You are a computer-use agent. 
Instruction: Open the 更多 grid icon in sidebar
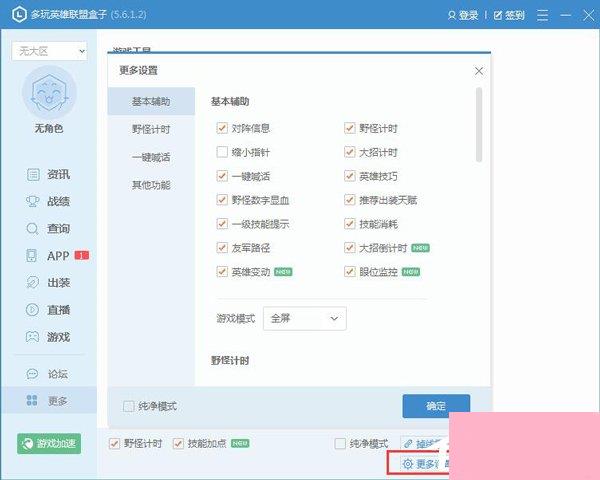(32, 400)
